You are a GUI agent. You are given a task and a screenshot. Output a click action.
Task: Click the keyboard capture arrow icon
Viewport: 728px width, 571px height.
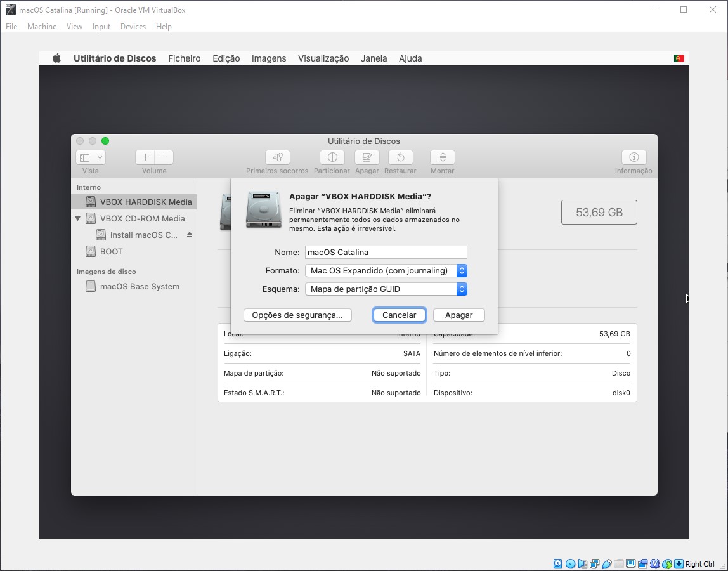click(679, 564)
